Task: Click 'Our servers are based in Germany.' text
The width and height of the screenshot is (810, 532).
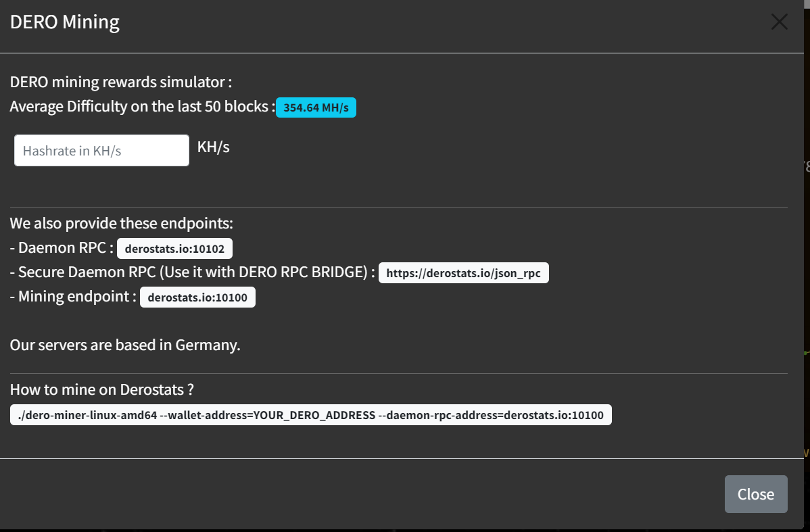Action: coord(125,345)
